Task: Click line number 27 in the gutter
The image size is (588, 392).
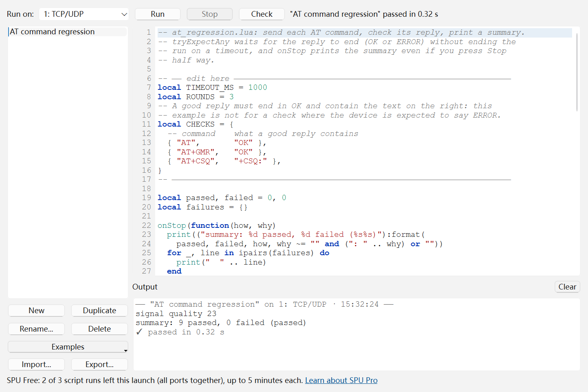Action: [147, 271]
